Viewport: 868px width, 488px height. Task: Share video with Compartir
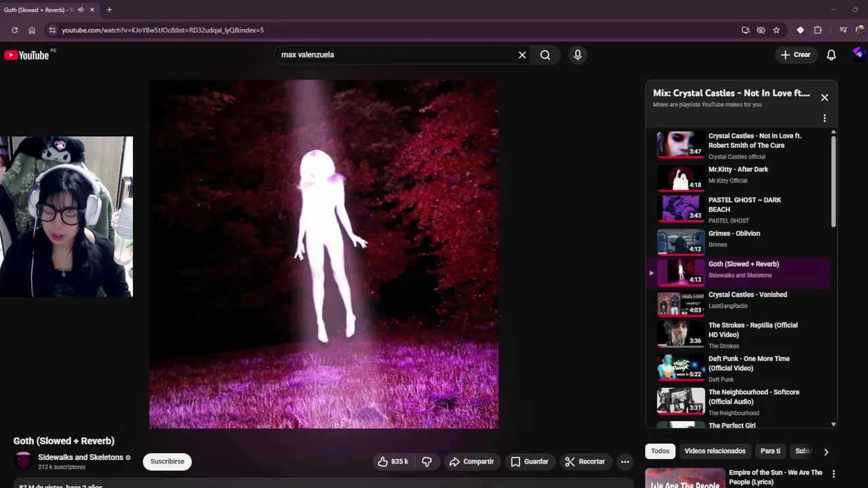click(472, 462)
